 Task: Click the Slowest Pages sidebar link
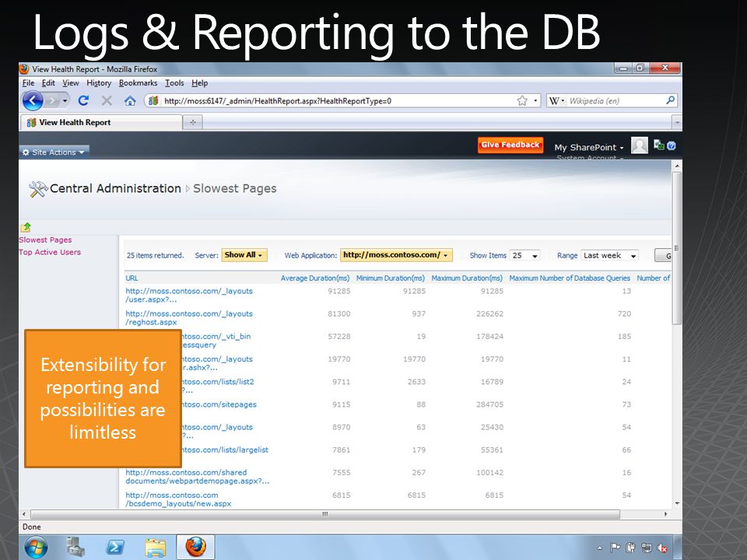45,240
